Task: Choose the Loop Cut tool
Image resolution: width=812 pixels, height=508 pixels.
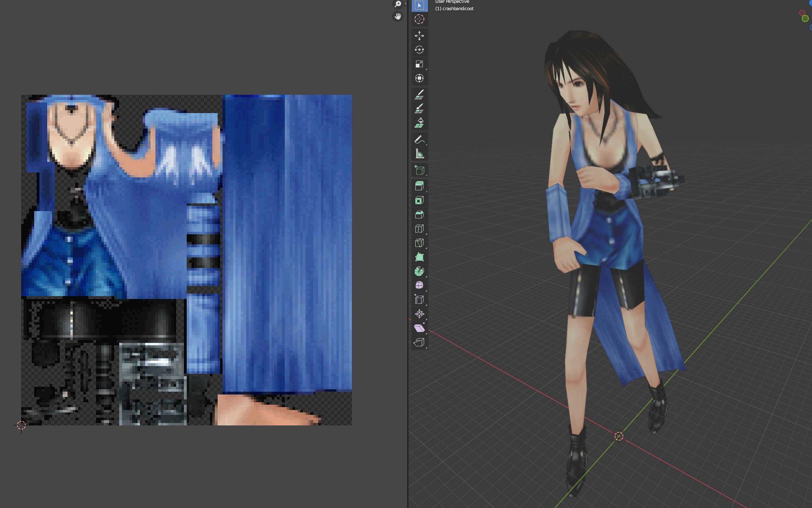Action: click(419, 229)
